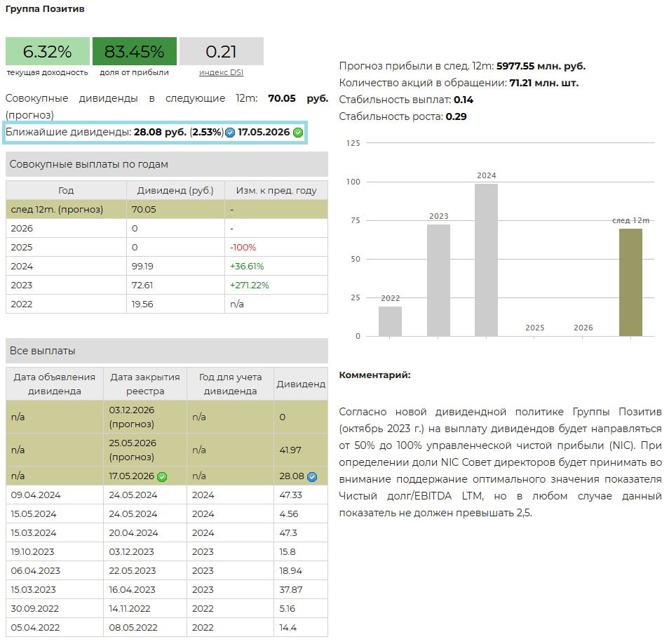Click the +271.22% change value for 2023

pos(250,285)
